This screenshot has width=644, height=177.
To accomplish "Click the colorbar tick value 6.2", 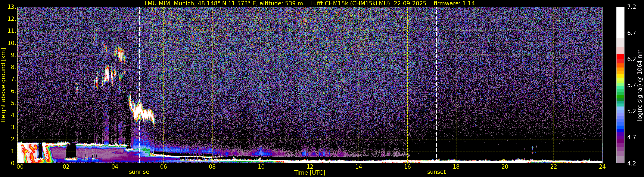I will [632, 59].
